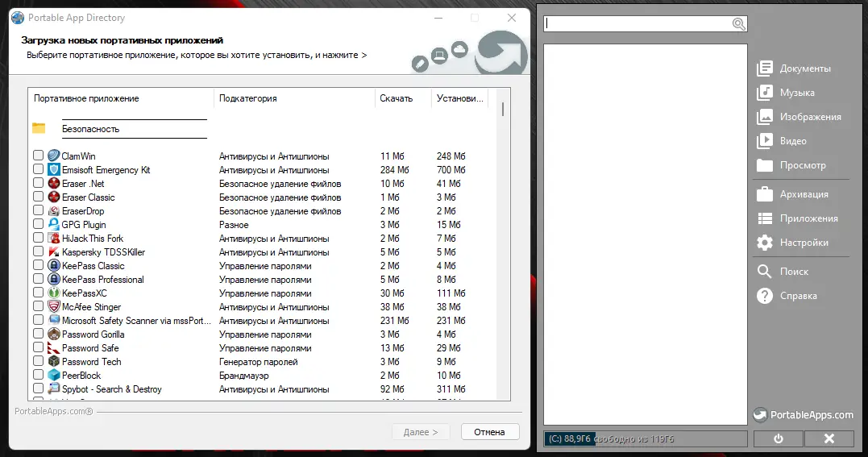Click the 'Password Gorilla' app name
Viewport: 868px width, 457px height.
pyautogui.click(x=93, y=334)
